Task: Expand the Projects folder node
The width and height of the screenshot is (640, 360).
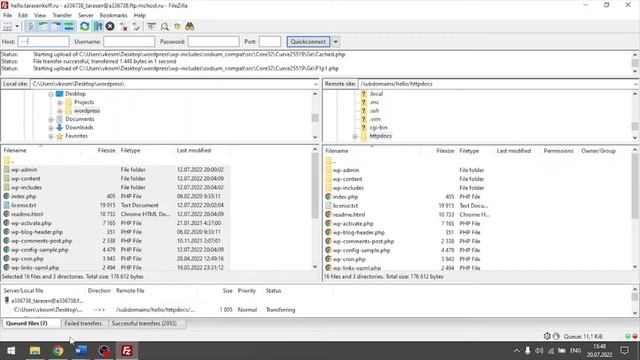Action: pos(60,102)
